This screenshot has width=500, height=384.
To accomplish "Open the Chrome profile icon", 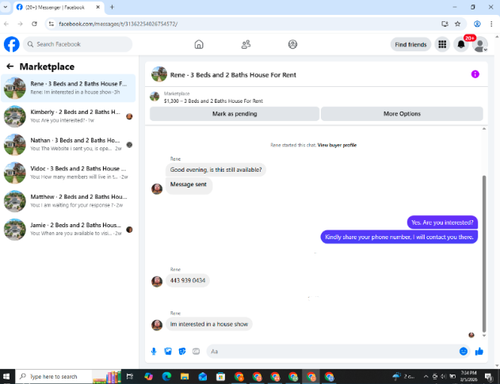I will point(477,24).
